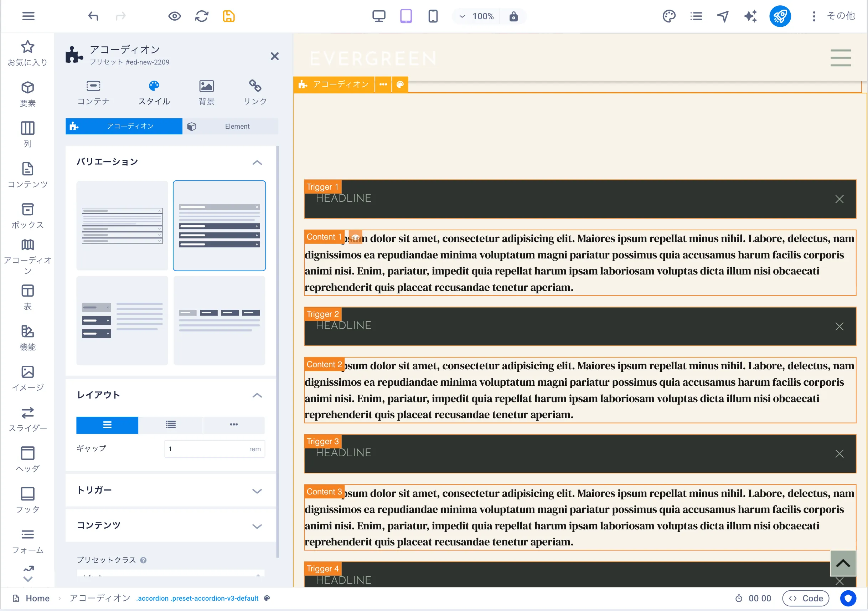This screenshot has height=611, width=868.
Task: Choose the dark bars accordion variation thumbnail
Action: point(219,226)
